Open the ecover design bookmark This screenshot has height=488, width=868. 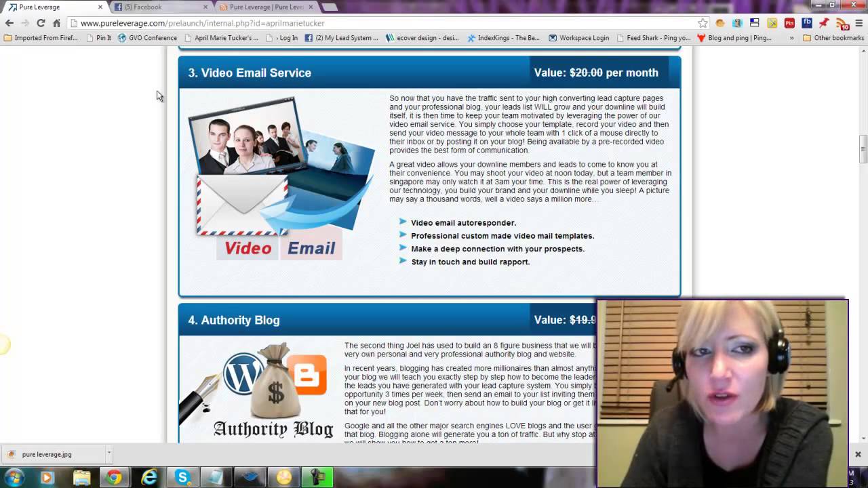422,38
